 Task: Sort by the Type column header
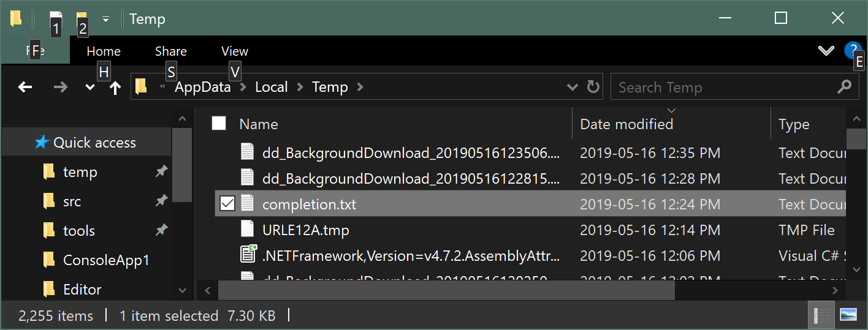[794, 124]
